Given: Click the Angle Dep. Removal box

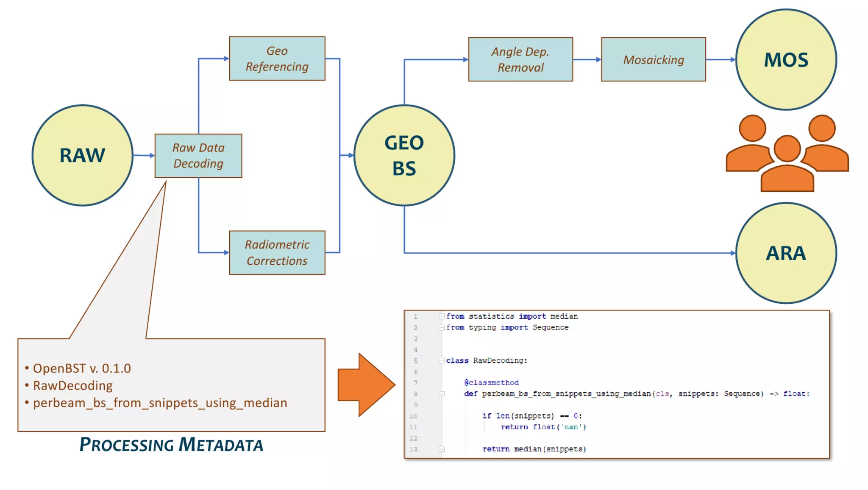Looking at the screenshot, I should (520, 59).
